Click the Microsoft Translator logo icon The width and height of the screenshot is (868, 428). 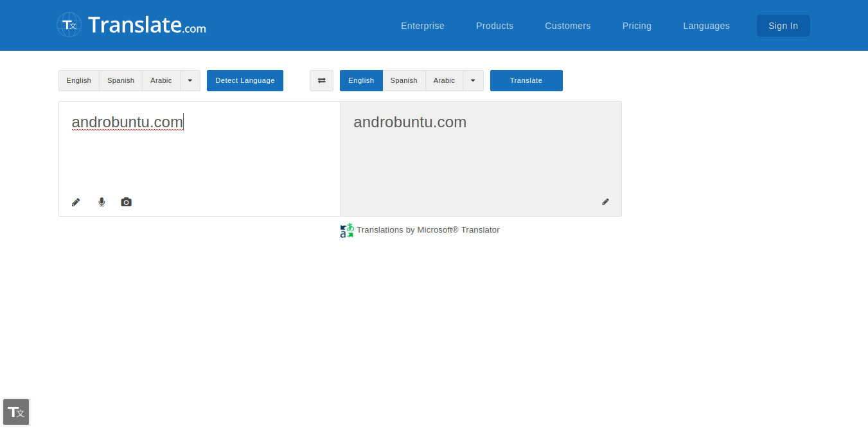click(x=346, y=230)
